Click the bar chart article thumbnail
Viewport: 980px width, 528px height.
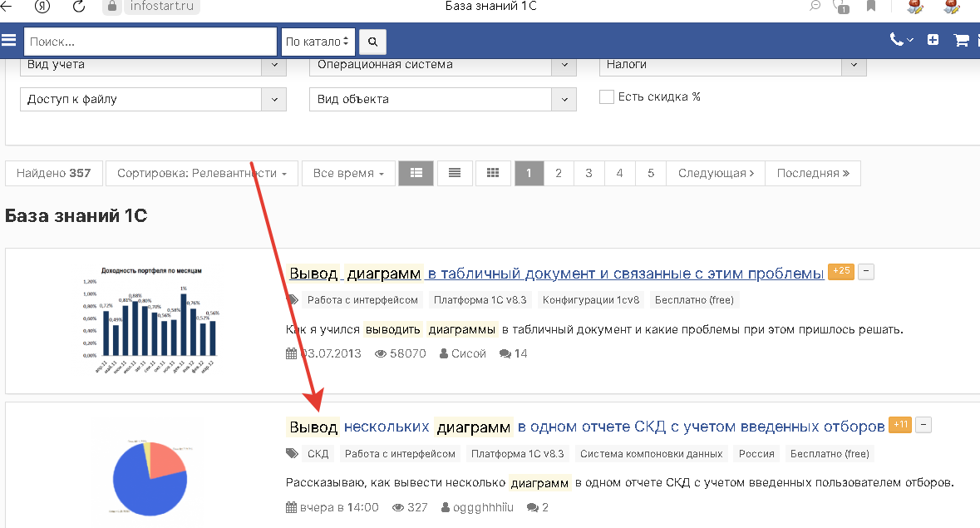click(150, 320)
